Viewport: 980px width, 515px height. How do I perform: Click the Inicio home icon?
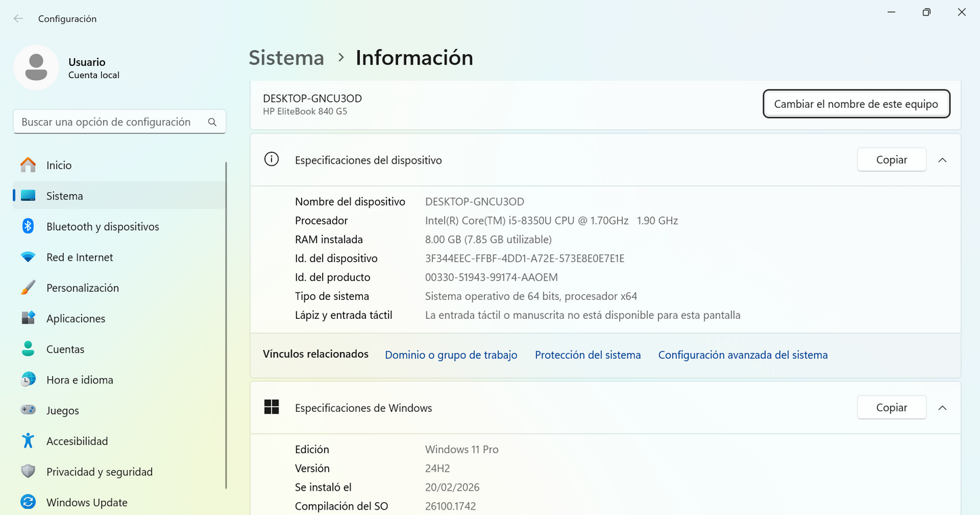(x=28, y=165)
